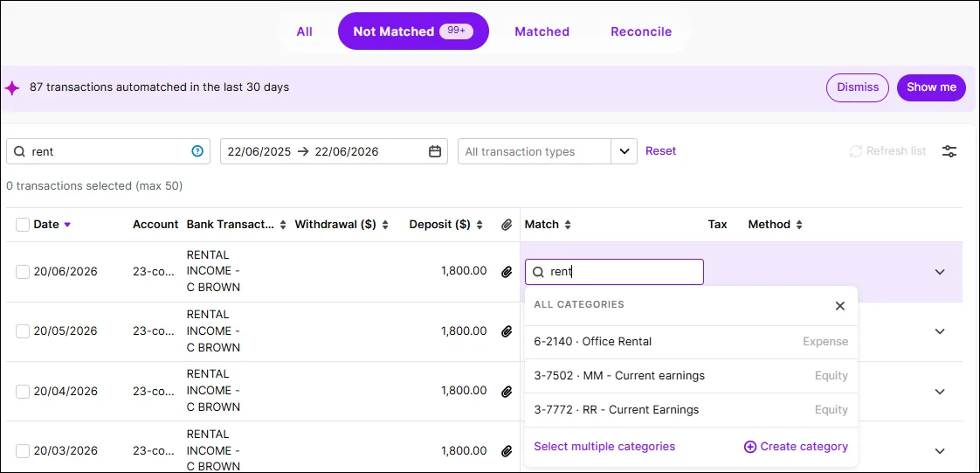Click the 1,800.00 deposit on 20/06/2026 row
The width and height of the screenshot is (980, 473).
464,271
